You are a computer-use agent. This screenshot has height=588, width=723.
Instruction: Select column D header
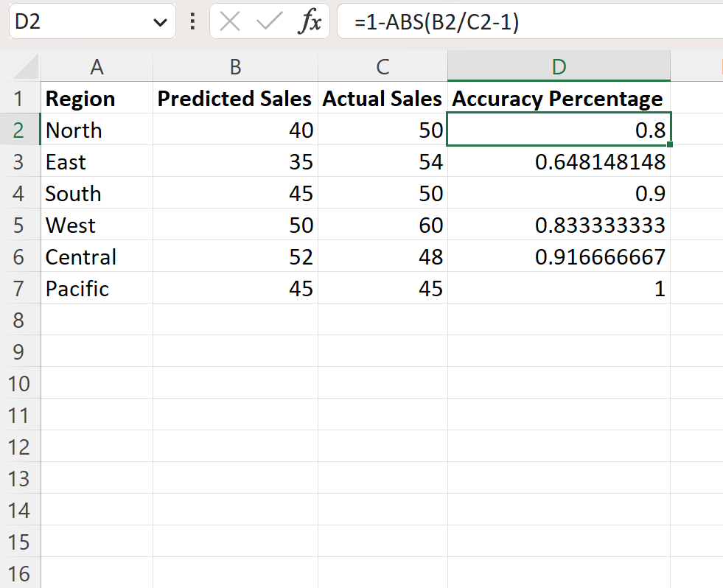tap(559, 66)
